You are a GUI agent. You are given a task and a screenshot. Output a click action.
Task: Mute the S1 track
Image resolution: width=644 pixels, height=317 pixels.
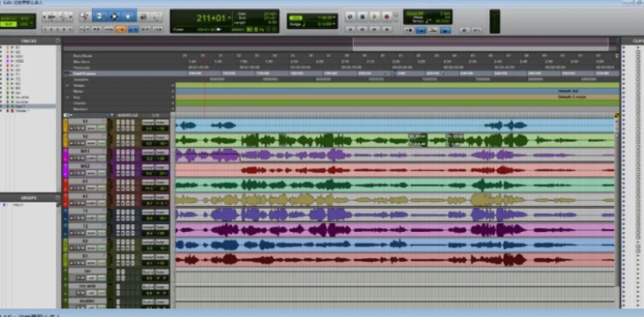pyautogui.click(x=82, y=129)
